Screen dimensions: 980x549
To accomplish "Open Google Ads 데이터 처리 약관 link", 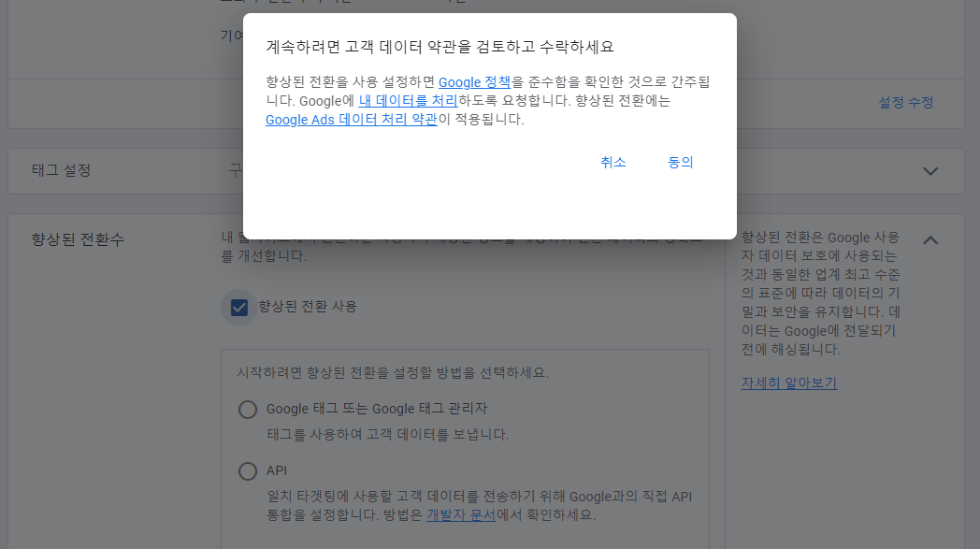I will point(352,120).
